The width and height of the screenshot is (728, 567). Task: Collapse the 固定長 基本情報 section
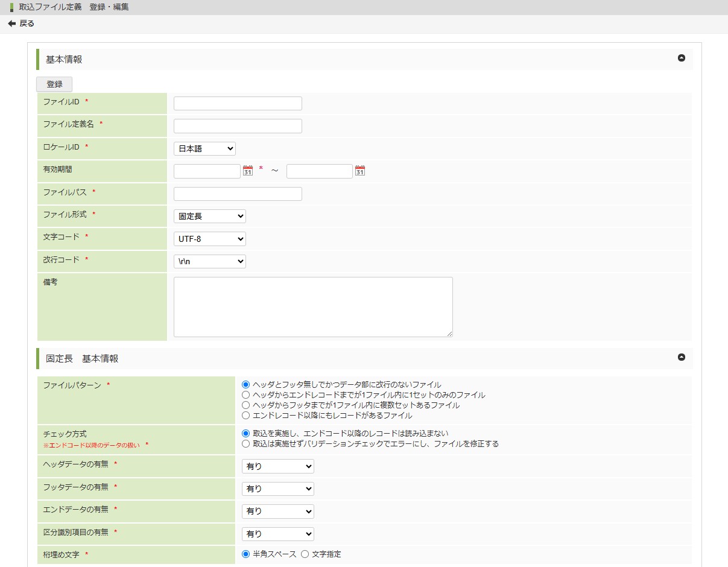click(x=682, y=358)
